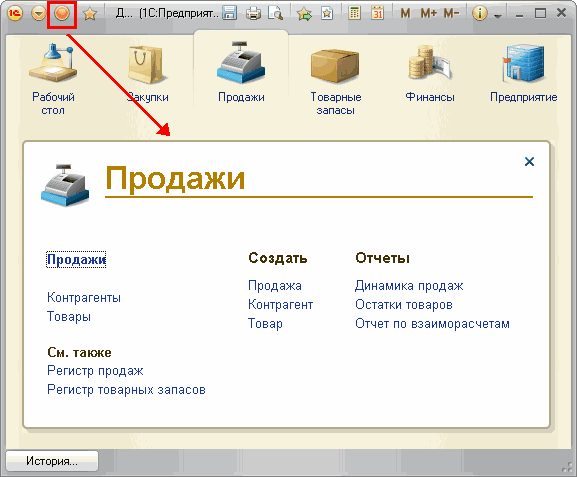Open the print preview icon

(x=275, y=14)
